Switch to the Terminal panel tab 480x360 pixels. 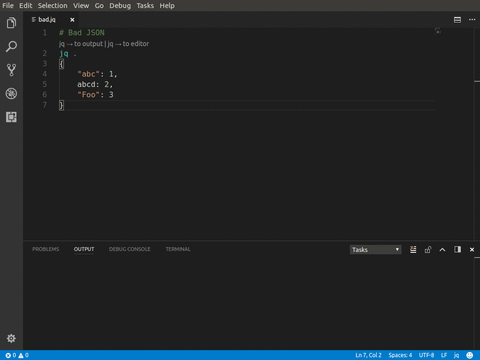tap(178, 249)
